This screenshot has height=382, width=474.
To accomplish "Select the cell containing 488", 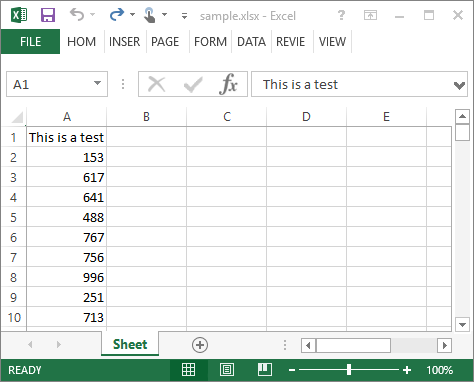I will 67,217.
